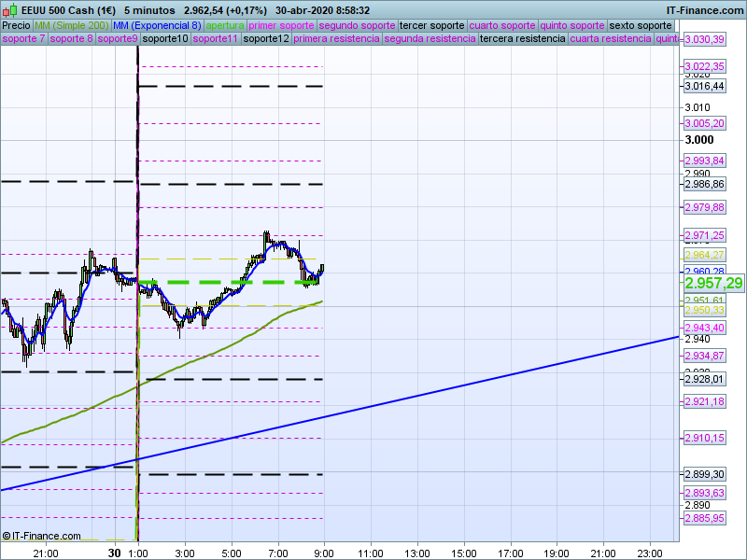
Task: Click the 2.885,95 price label on axis
Action: [x=704, y=518]
